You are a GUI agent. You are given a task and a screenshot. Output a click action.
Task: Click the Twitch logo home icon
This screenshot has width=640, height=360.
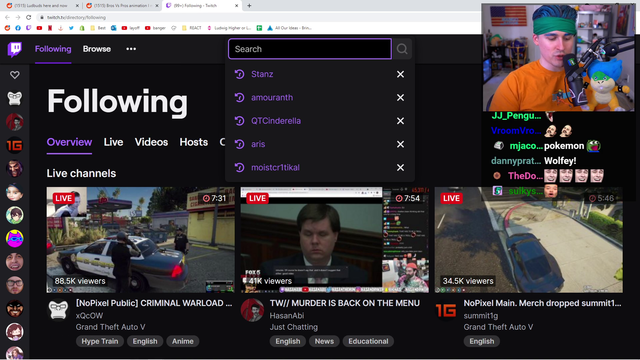pyautogui.click(x=15, y=49)
